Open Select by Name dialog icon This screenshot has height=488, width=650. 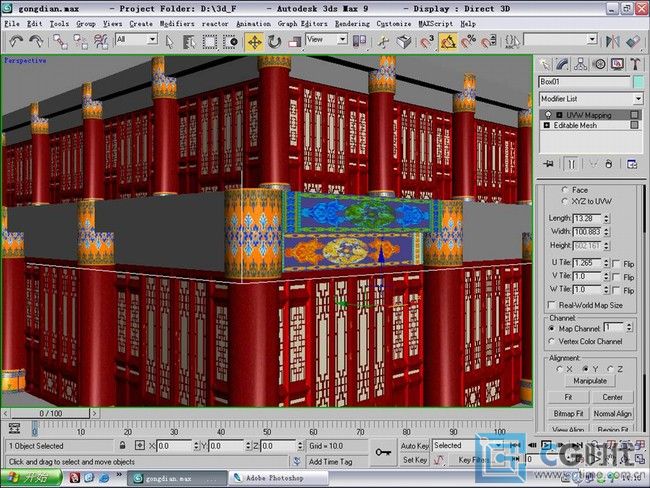click(x=189, y=41)
